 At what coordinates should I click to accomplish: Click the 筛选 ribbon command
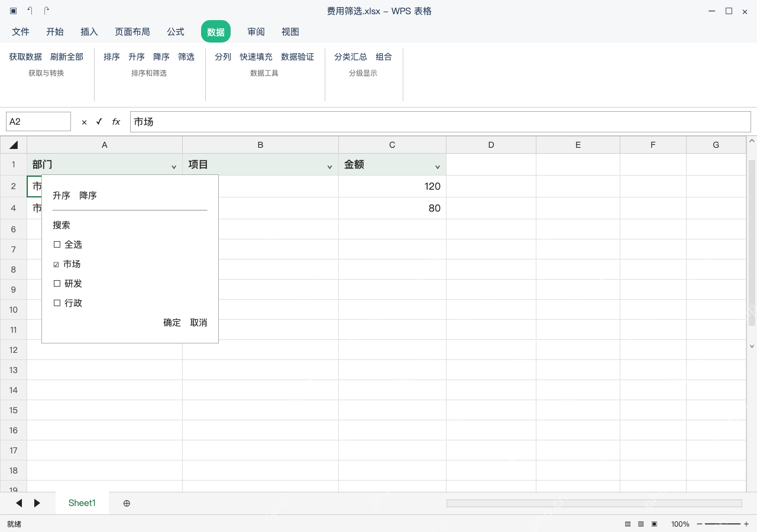tap(186, 57)
